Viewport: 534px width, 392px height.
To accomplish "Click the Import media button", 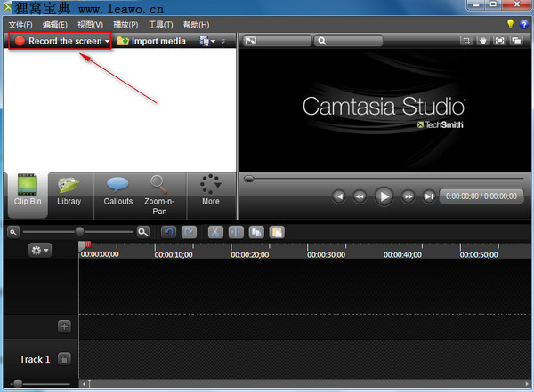I will [151, 41].
